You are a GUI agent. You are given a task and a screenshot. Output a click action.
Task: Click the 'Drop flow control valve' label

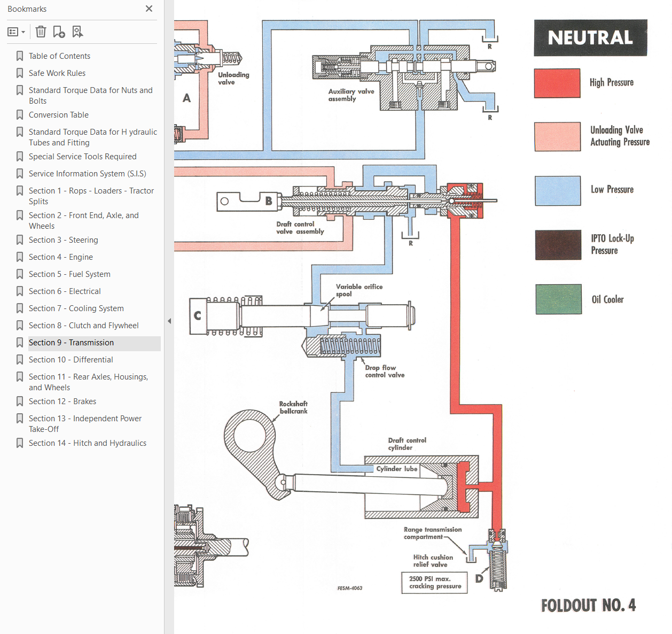click(x=385, y=372)
